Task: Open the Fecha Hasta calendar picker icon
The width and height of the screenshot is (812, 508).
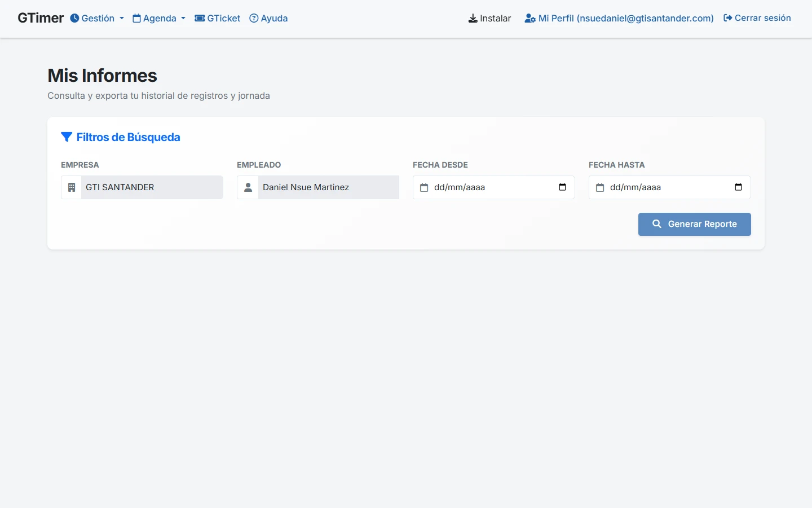Action: pyautogui.click(x=738, y=187)
